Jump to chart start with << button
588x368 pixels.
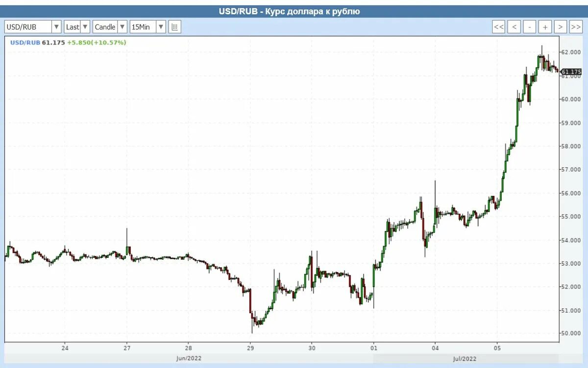pos(498,27)
